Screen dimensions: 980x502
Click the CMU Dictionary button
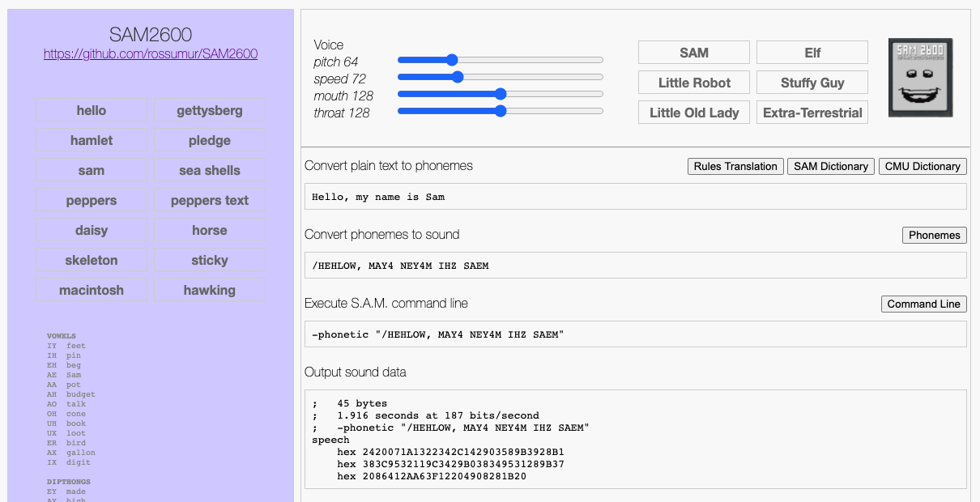point(922,166)
